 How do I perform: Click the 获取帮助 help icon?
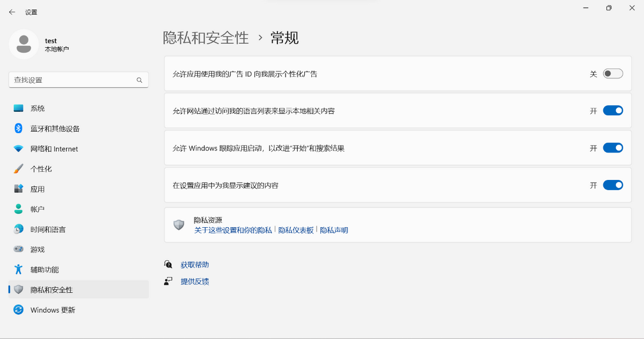pyautogui.click(x=169, y=265)
